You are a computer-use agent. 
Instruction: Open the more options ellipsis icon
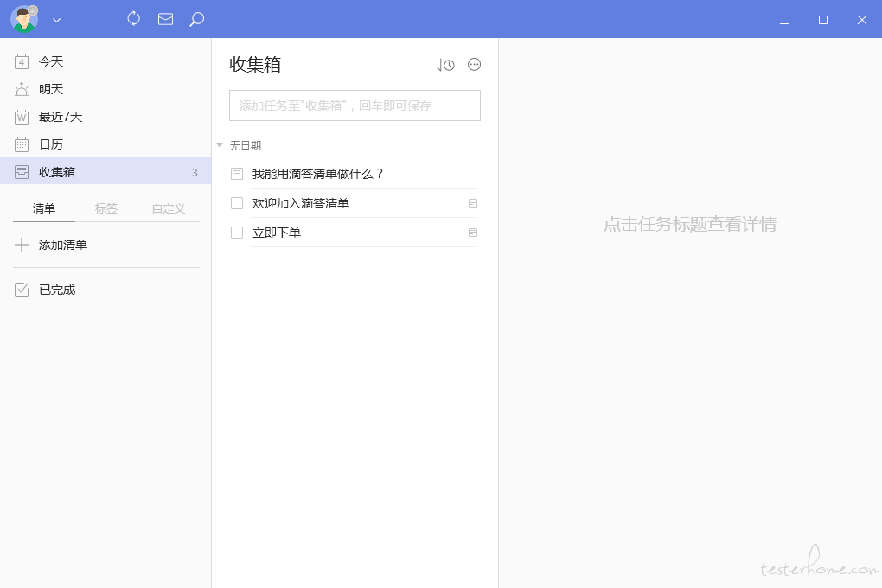pyautogui.click(x=474, y=65)
